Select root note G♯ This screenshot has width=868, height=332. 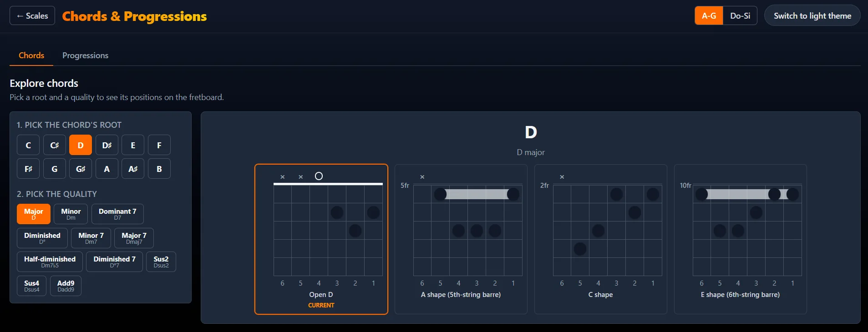coord(81,169)
